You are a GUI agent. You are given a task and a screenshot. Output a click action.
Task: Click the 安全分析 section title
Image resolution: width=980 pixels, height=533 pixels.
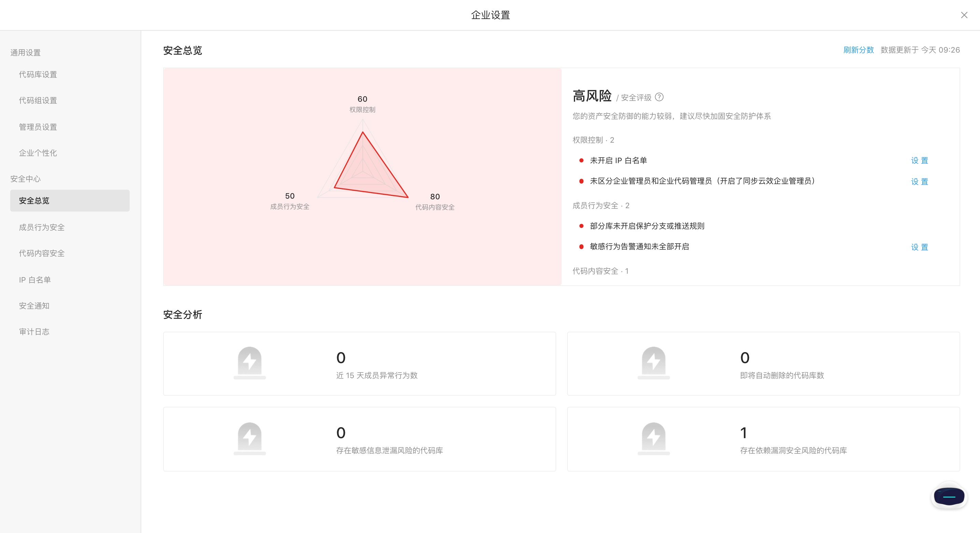tap(183, 315)
